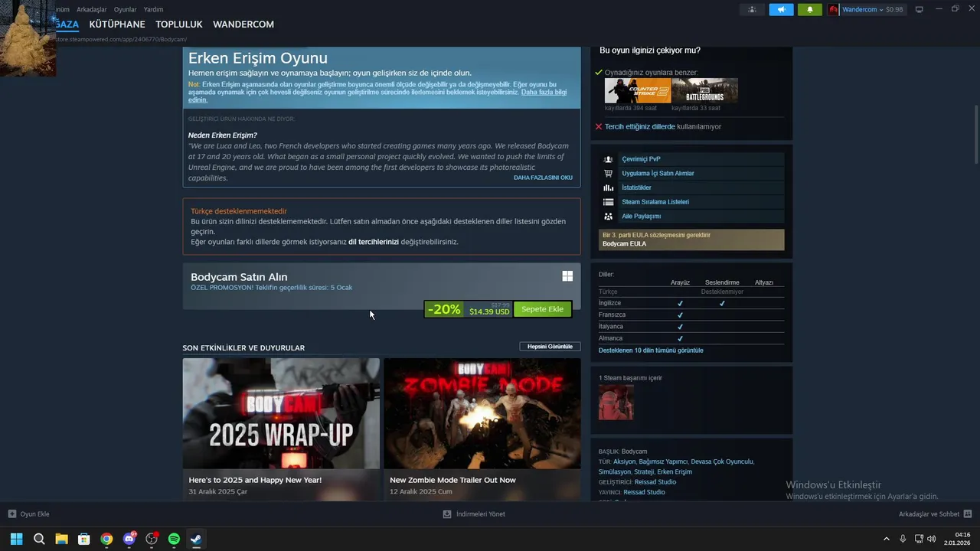The width and height of the screenshot is (980, 551).
Task: Click the Uygulama İçi Satın Alımlar cart icon
Action: tap(608, 173)
